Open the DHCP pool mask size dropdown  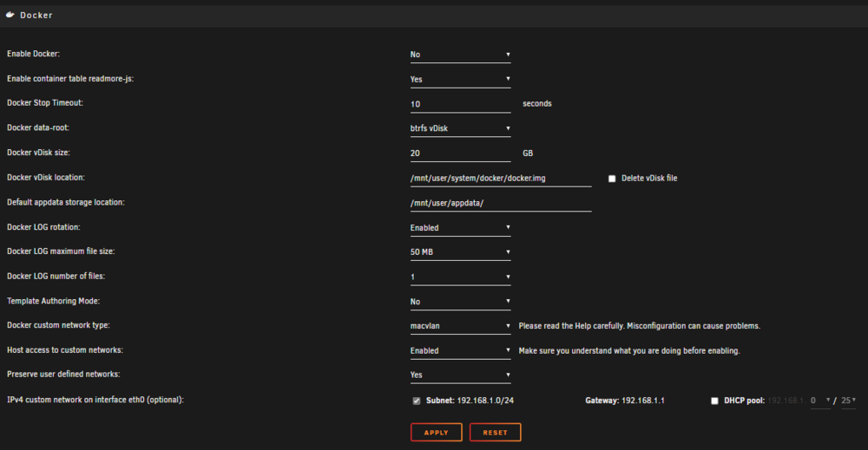[848, 401]
